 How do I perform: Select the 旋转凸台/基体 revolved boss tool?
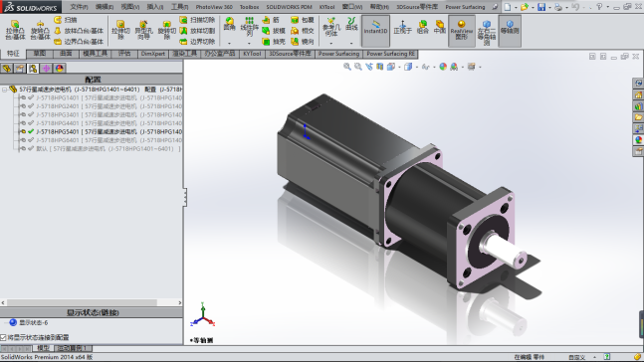[40, 30]
